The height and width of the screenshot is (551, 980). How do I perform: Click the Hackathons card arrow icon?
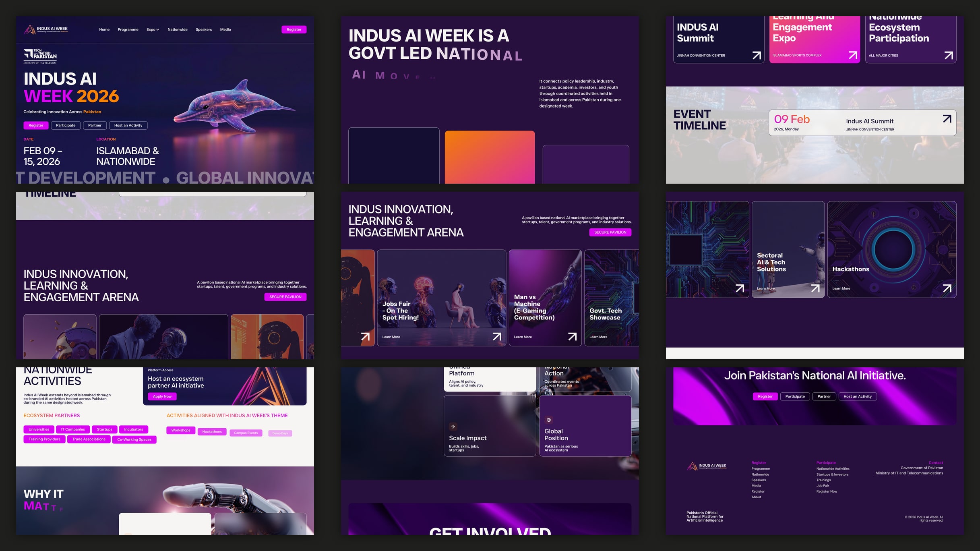point(947,288)
